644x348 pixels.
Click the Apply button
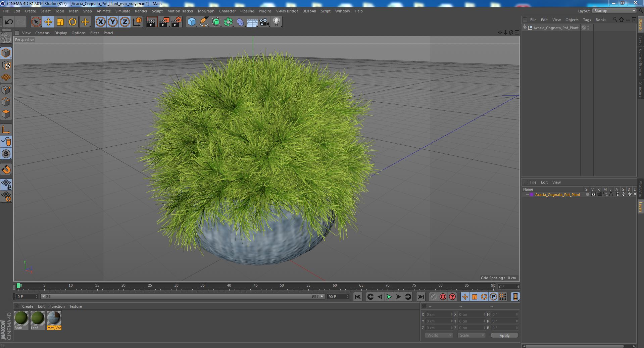click(x=504, y=335)
